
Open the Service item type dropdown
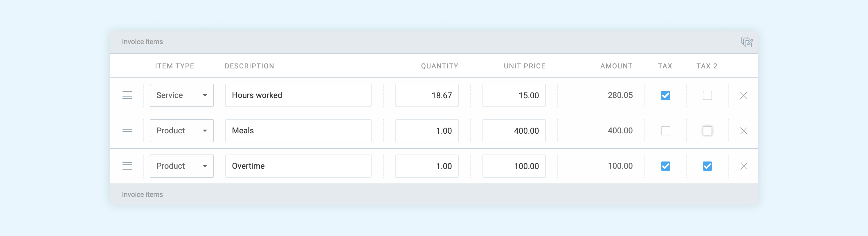(x=182, y=95)
